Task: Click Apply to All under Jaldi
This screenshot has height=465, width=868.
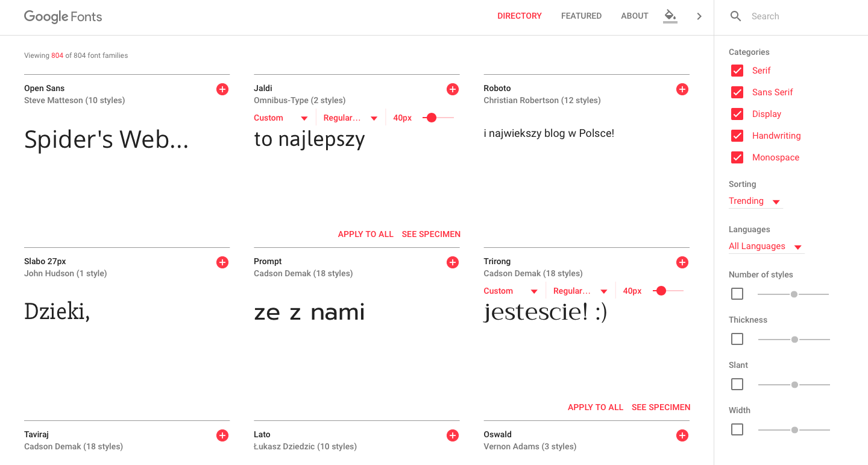Action: (366, 234)
